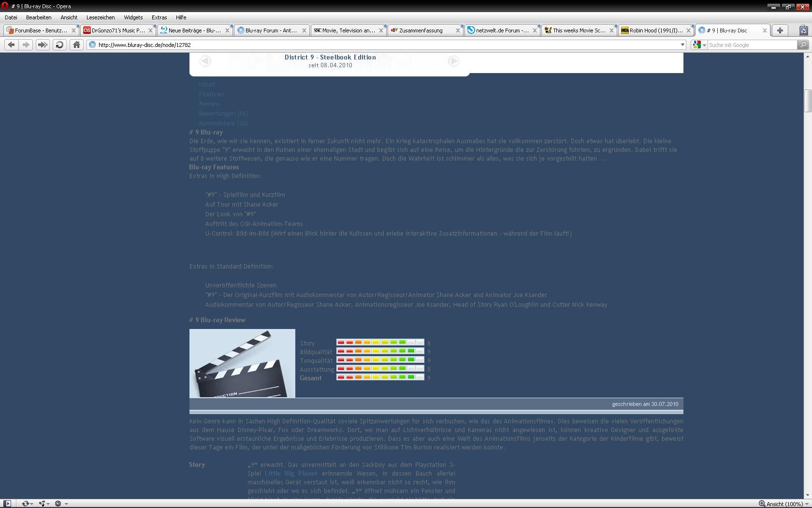The width and height of the screenshot is (812, 508).
Task: Open the Extras menu
Action: click(x=159, y=17)
